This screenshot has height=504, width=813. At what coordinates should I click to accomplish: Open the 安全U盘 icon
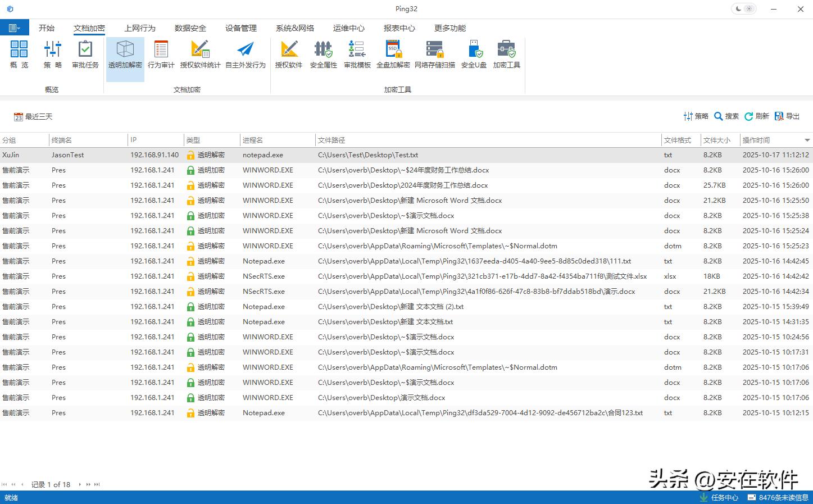(474, 55)
